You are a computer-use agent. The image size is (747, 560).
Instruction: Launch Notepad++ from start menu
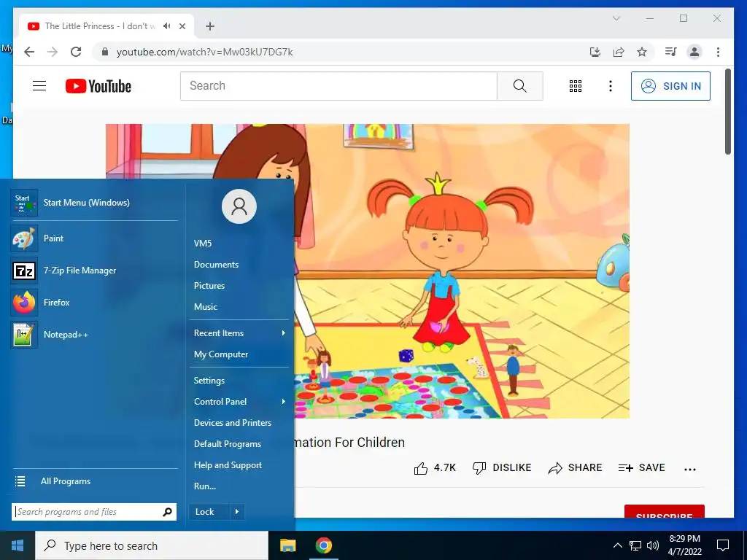[94, 334]
